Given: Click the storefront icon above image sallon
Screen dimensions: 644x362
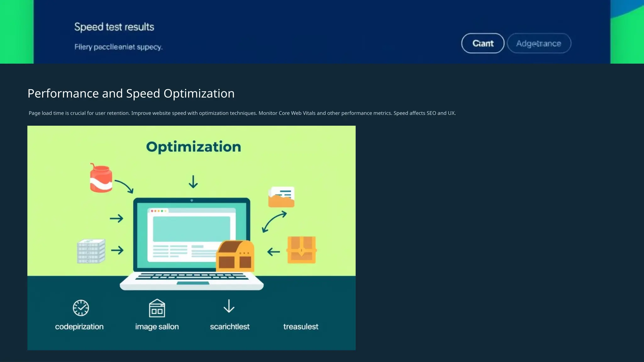Looking at the screenshot, I should tap(157, 308).
